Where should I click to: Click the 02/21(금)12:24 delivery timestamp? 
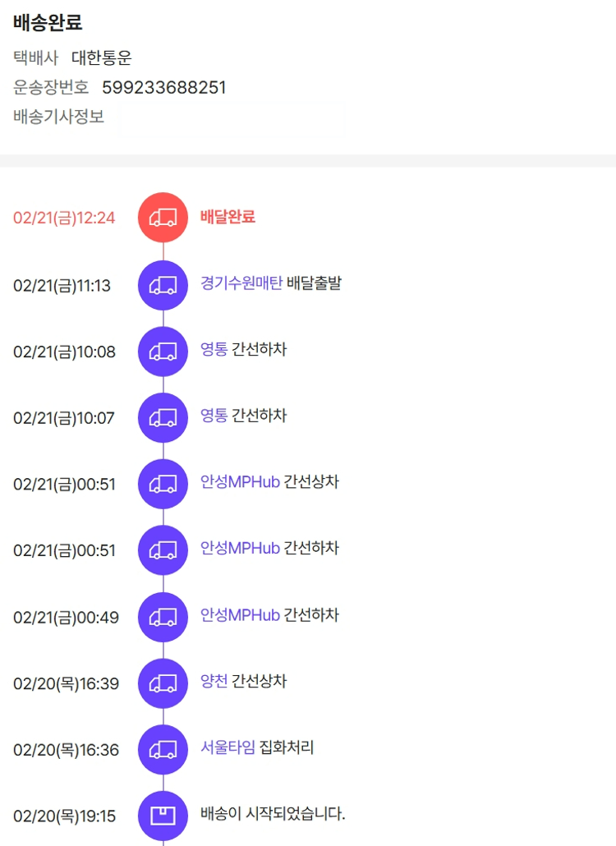(x=64, y=218)
